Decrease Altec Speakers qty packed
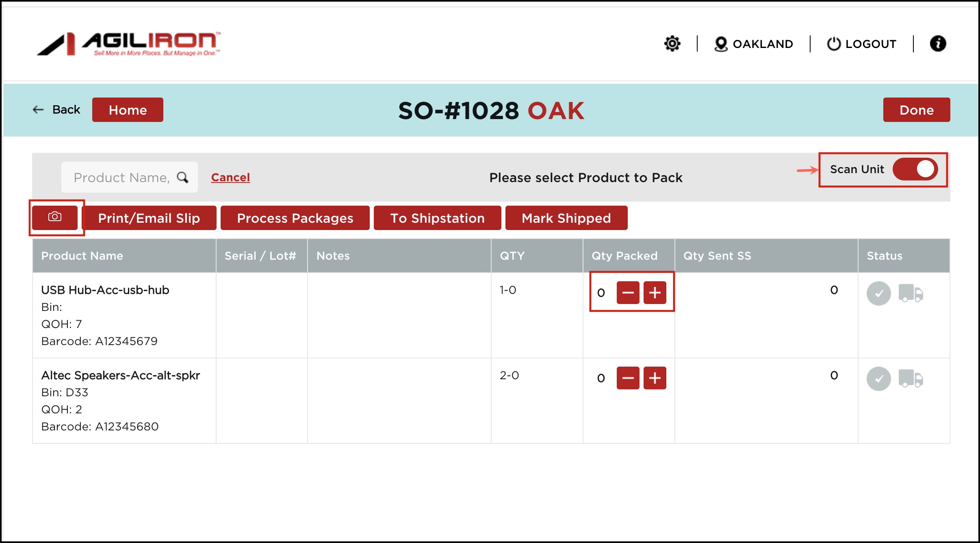Viewport: 980px width, 543px height. (x=628, y=378)
